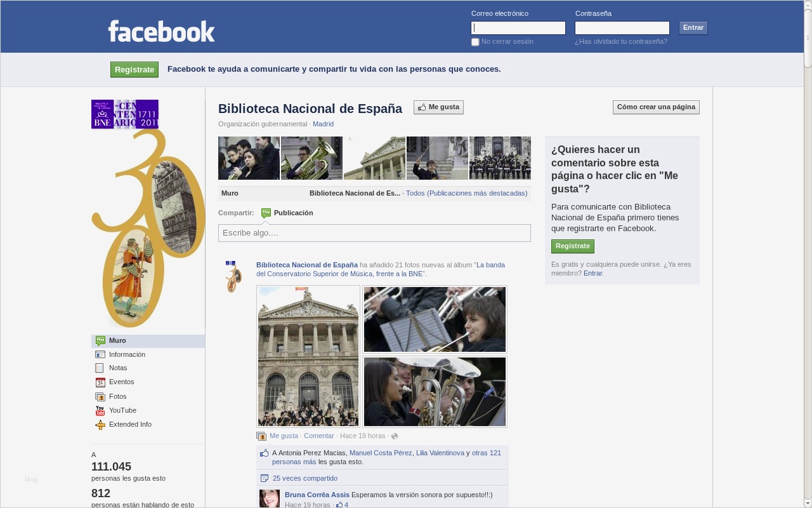The width and height of the screenshot is (812, 508).
Task: Open the 25 veces compartido link
Action: point(305,478)
